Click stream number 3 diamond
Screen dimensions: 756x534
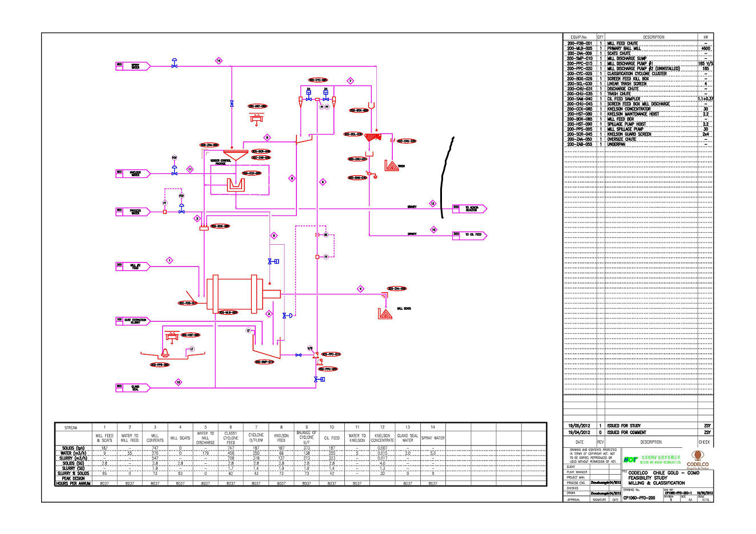269,314
